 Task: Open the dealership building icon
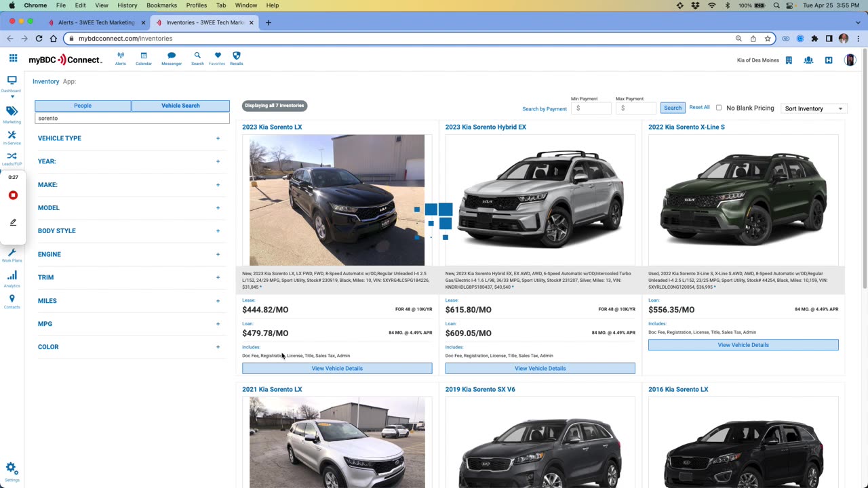789,60
